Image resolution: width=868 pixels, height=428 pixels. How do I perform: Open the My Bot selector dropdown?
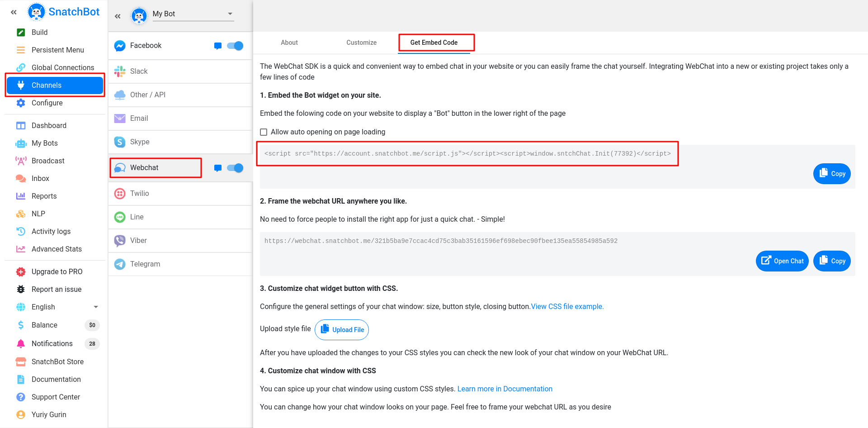193,14
